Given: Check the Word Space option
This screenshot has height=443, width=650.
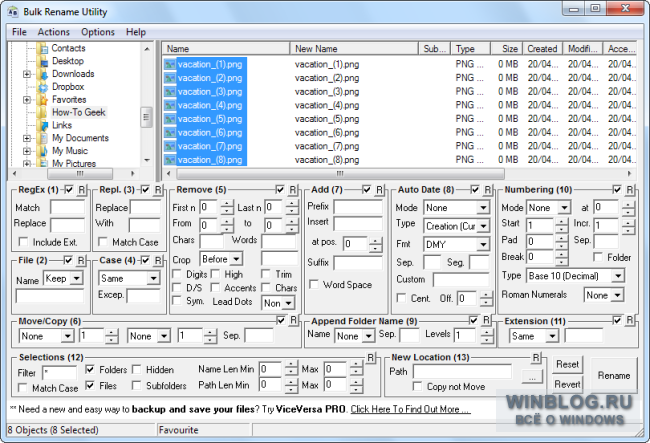Looking at the screenshot, I should point(314,284).
